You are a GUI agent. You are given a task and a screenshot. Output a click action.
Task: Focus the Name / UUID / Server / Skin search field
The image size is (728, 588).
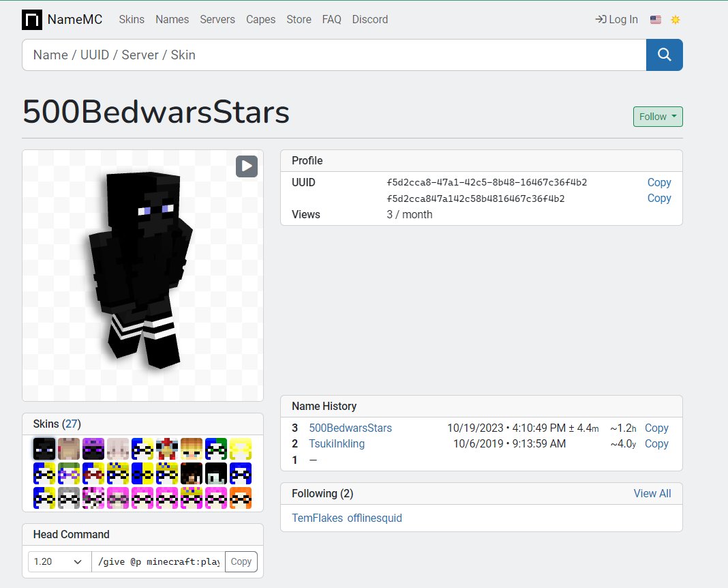pyautogui.click(x=334, y=55)
